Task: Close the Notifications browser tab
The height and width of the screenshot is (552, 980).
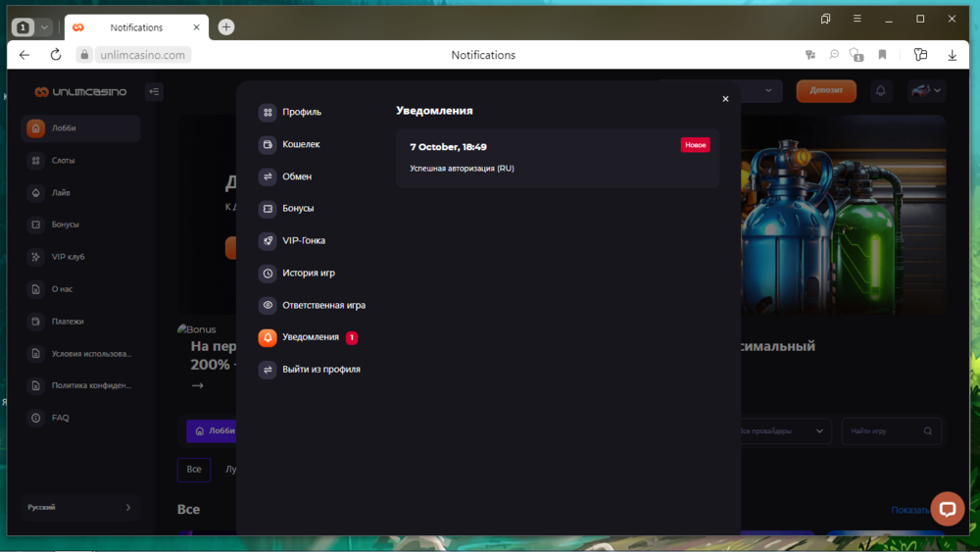Action: click(196, 27)
